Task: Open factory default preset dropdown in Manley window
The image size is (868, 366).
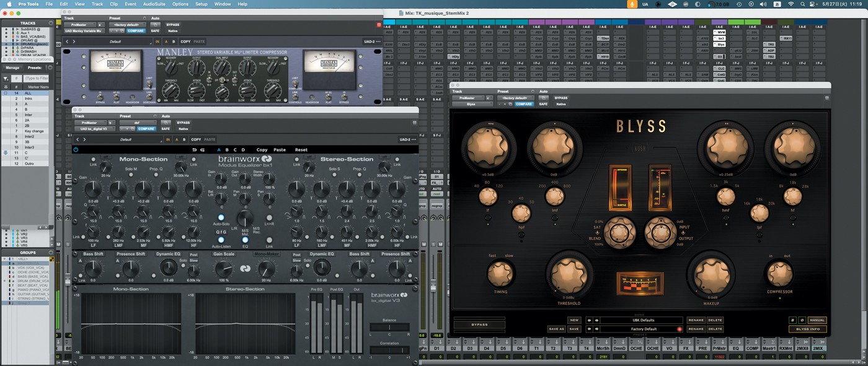Action: click(x=129, y=25)
